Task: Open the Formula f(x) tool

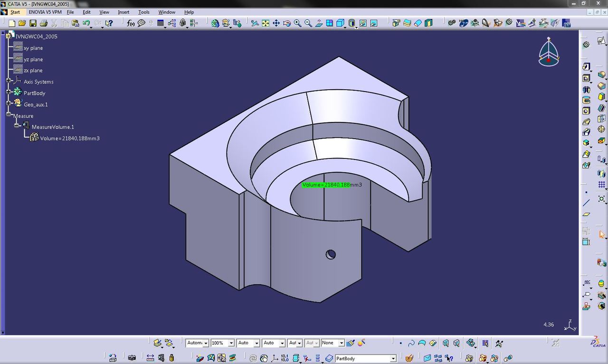Action: tap(131, 23)
